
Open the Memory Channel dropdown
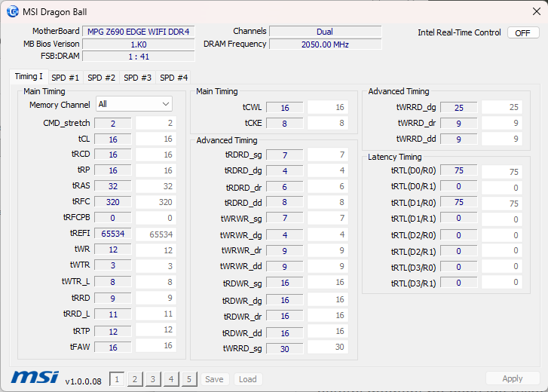(x=134, y=104)
